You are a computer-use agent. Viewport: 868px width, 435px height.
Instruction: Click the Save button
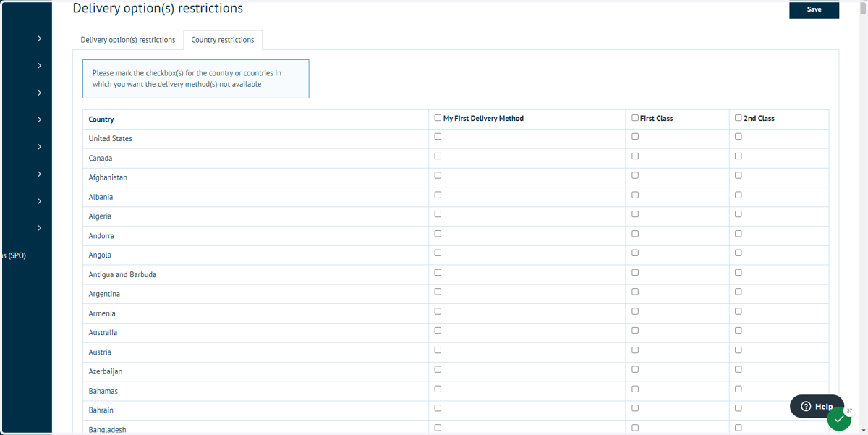click(814, 9)
